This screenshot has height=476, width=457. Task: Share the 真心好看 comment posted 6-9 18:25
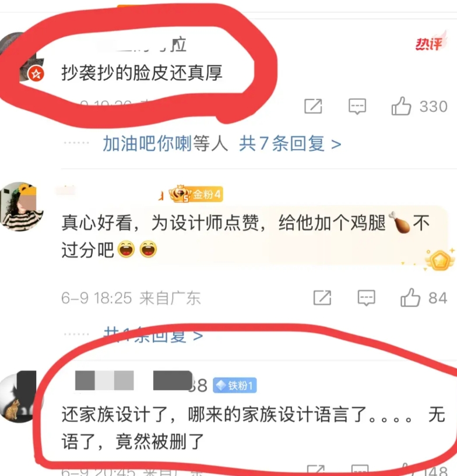(x=322, y=298)
